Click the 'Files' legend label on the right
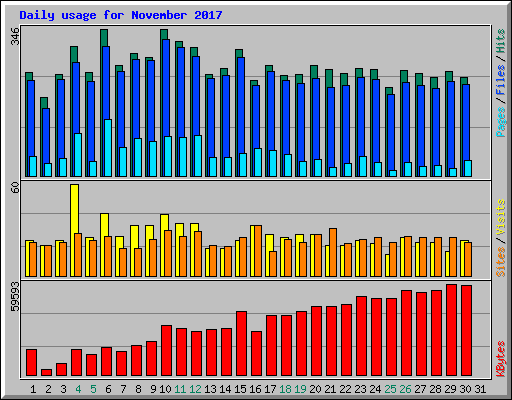 coord(501,80)
